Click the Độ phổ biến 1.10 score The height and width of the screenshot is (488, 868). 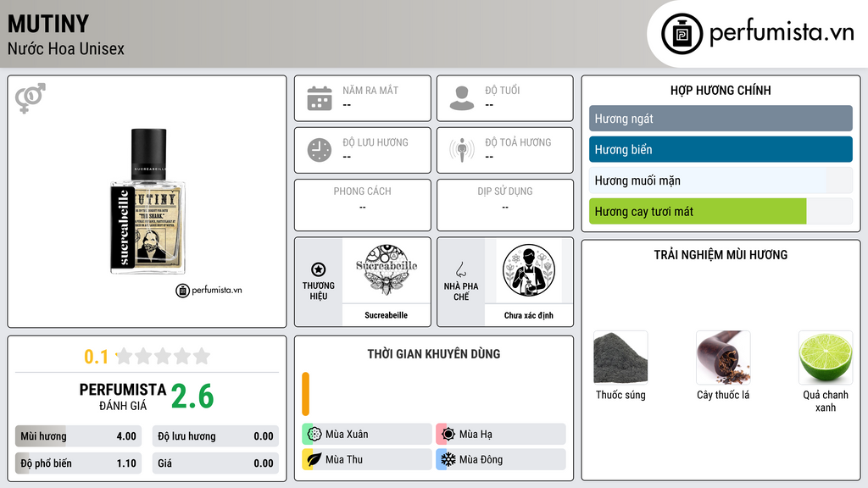click(x=79, y=463)
